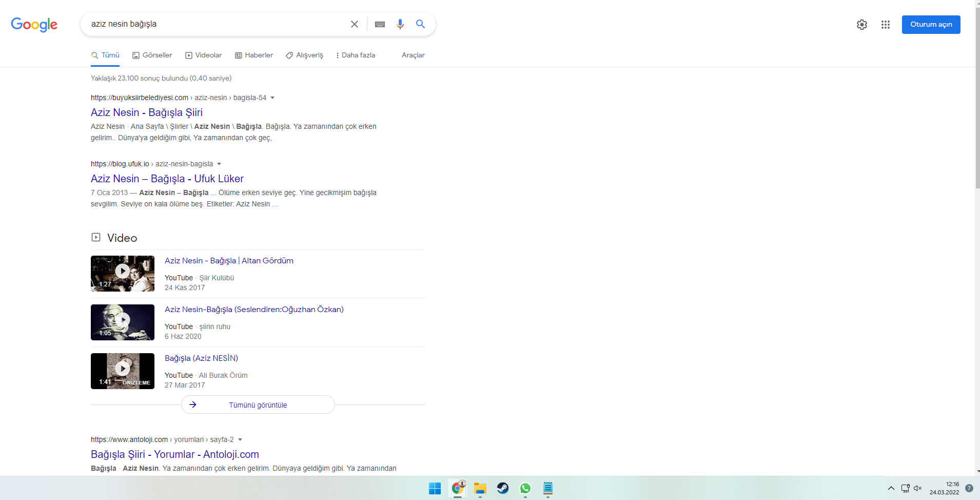Switch to the Alışveriş tab
Viewport: 980px width, 500px height.
pyautogui.click(x=305, y=55)
